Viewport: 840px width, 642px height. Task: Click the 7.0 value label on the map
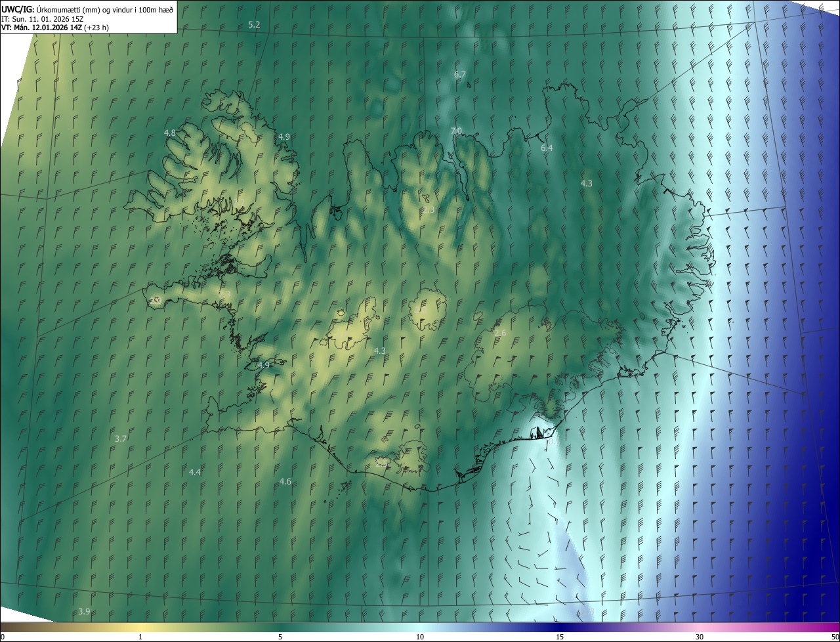pos(457,131)
